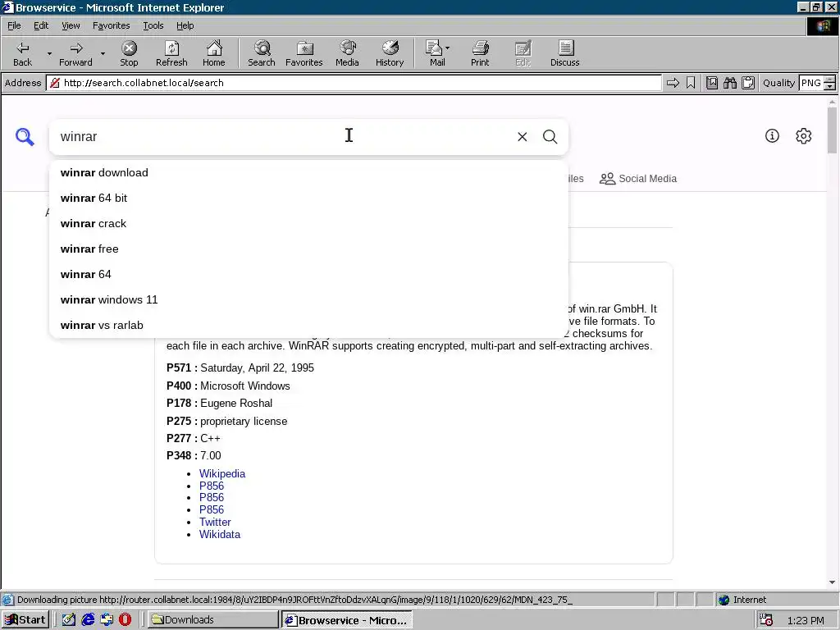The image size is (840, 630).
Task: Click the Outlook Express quick launch icon
Action: (107, 620)
